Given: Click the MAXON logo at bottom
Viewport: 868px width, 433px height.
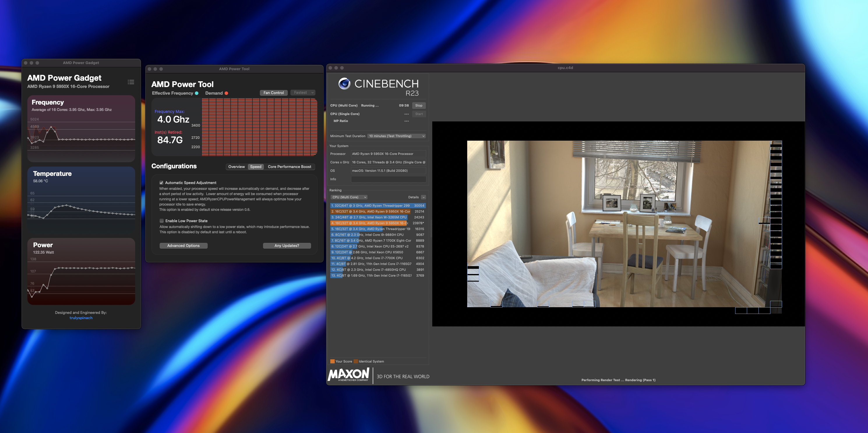Looking at the screenshot, I should coord(348,374).
